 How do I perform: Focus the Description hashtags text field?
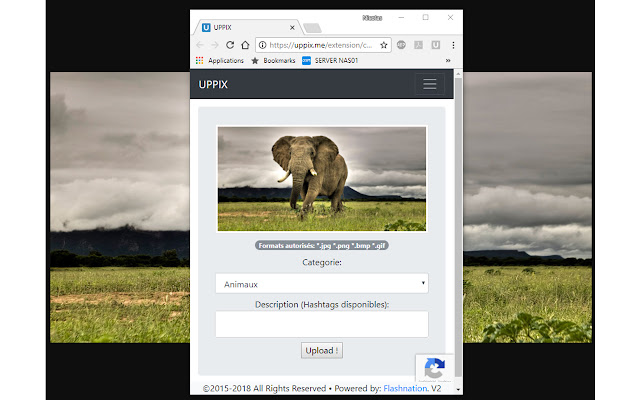click(322, 324)
